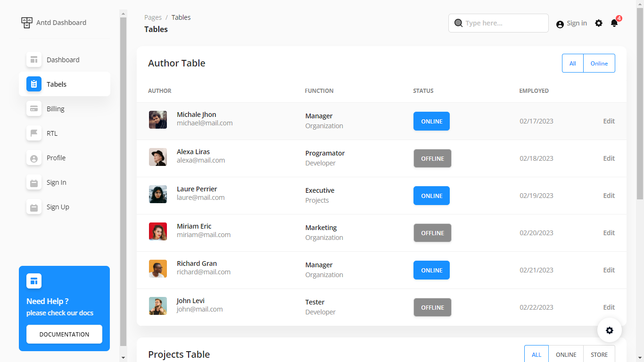Screen dimensions: 644x362
Task: Click Alexa Liras's avatar
Action: (x=158, y=157)
